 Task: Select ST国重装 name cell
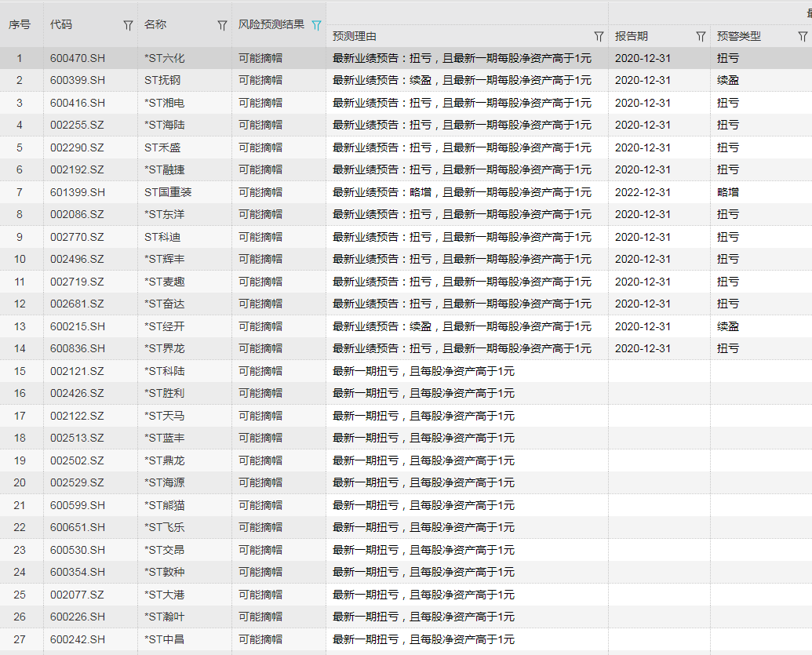(168, 192)
